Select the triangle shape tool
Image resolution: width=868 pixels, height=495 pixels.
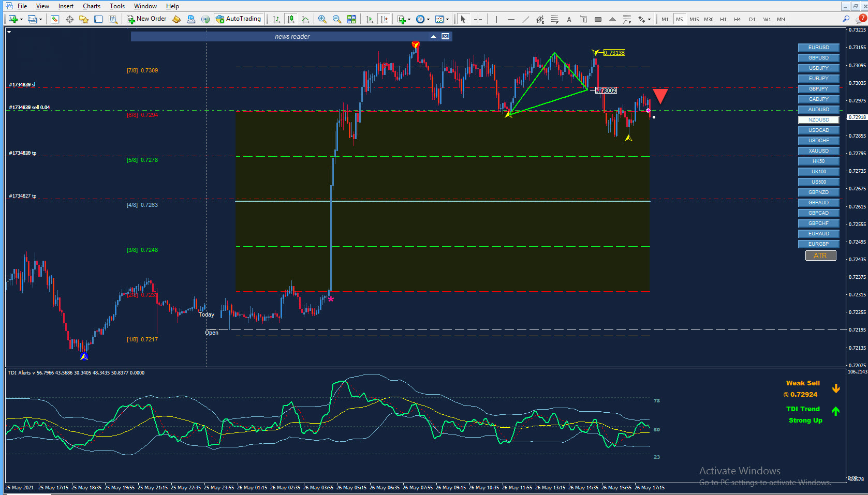[612, 19]
